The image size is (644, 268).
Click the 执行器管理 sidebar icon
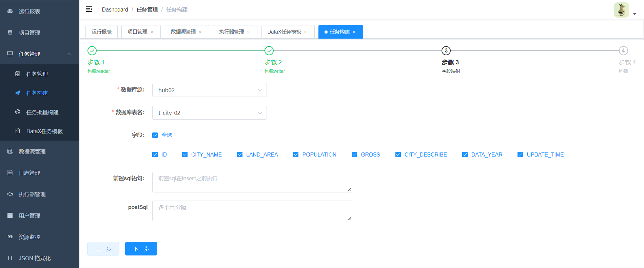click(x=10, y=194)
